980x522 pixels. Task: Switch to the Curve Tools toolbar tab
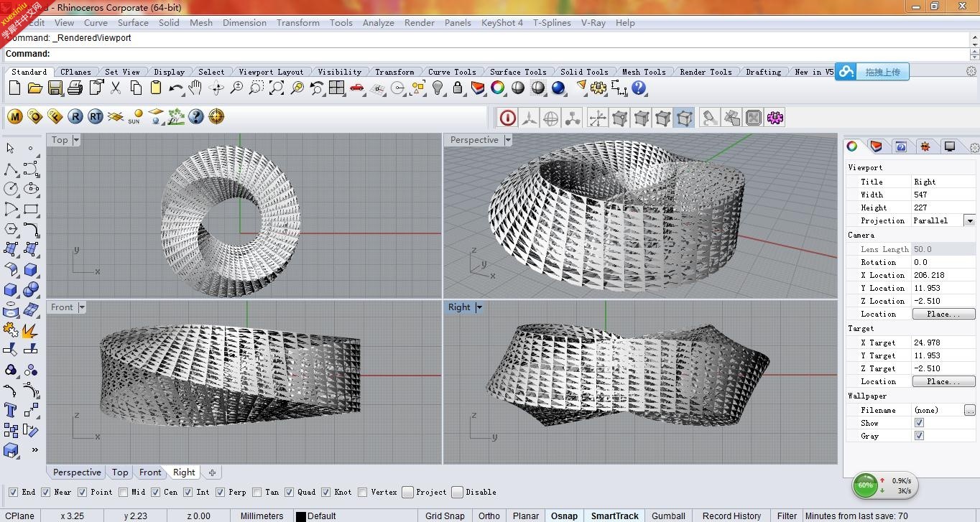point(452,72)
